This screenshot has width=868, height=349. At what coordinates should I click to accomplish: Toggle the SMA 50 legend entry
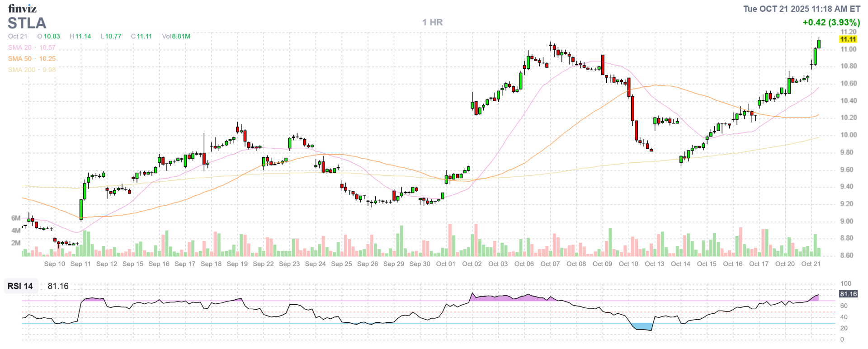coord(31,59)
